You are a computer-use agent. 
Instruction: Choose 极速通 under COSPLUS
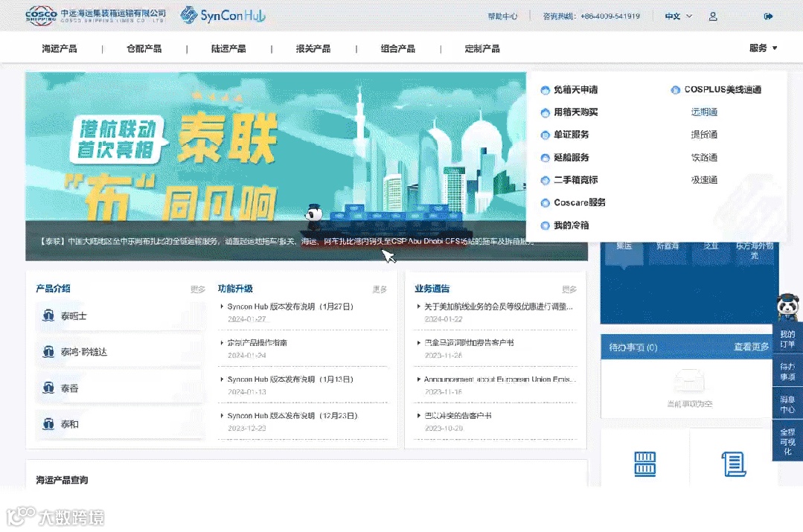tap(704, 180)
